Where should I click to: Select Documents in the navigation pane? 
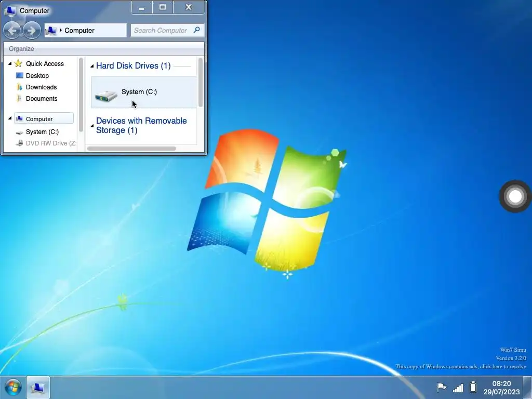click(x=42, y=98)
